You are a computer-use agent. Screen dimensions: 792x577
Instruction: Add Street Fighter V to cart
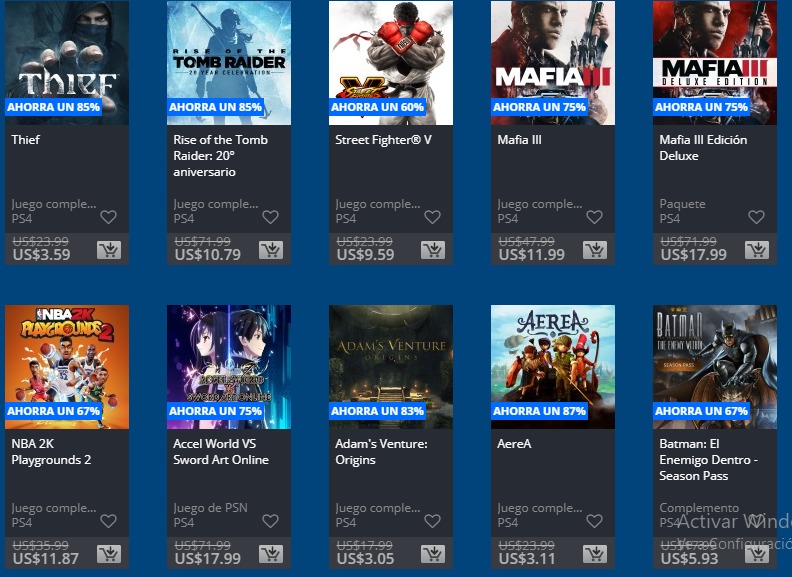tap(432, 250)
